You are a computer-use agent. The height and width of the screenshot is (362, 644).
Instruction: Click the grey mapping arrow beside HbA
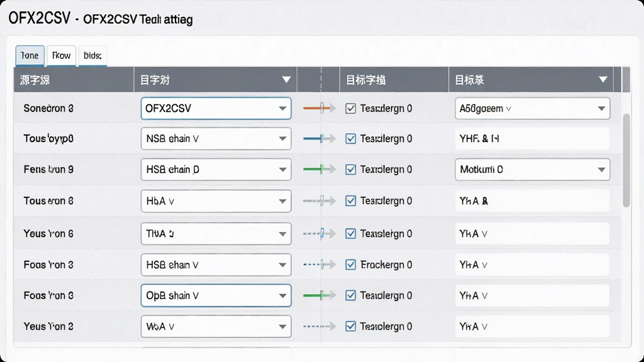[x=319, y=200]
